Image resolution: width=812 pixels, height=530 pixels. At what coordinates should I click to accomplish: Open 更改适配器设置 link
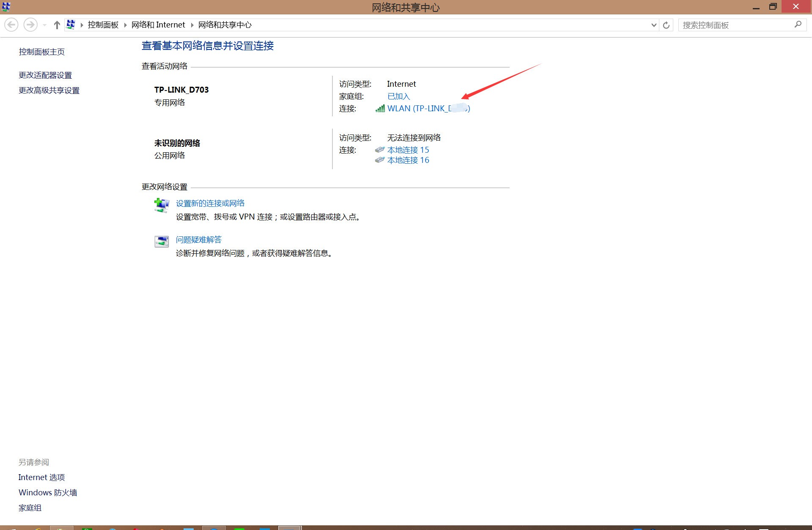pyautogui.click(x=45, y=75)
